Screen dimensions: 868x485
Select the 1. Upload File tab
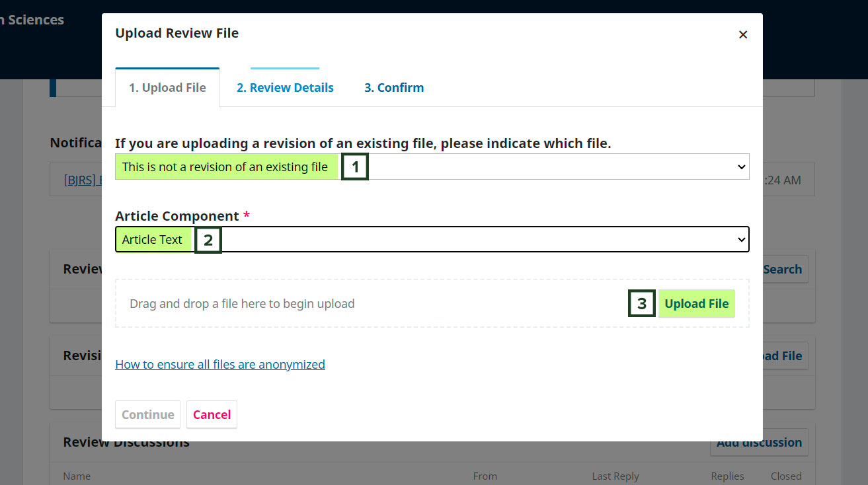tap(167, 87)
